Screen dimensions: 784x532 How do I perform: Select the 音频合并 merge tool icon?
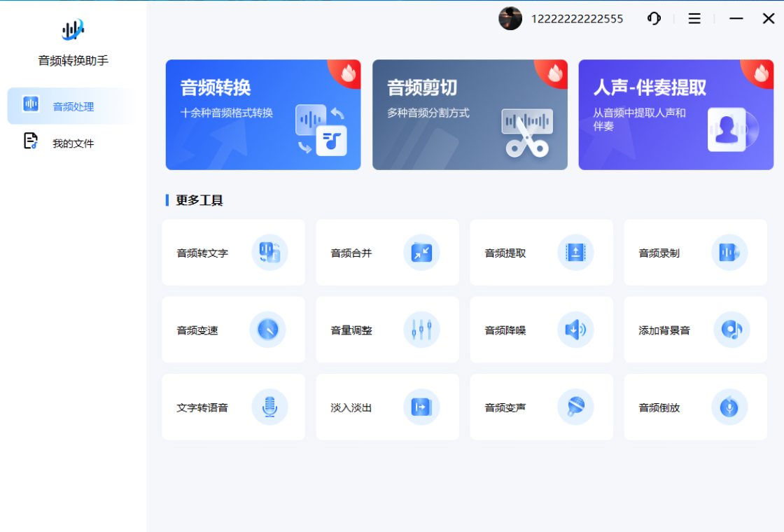coord(421,253)
